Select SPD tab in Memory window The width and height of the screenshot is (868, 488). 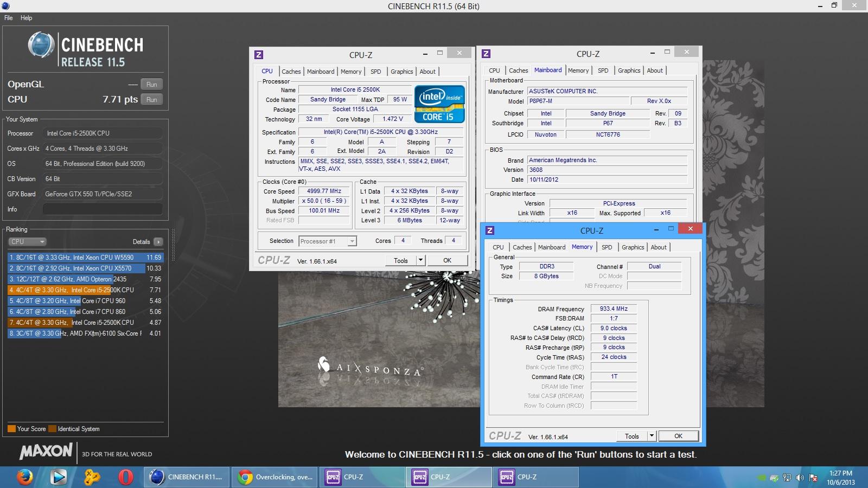tap(607, 247)
